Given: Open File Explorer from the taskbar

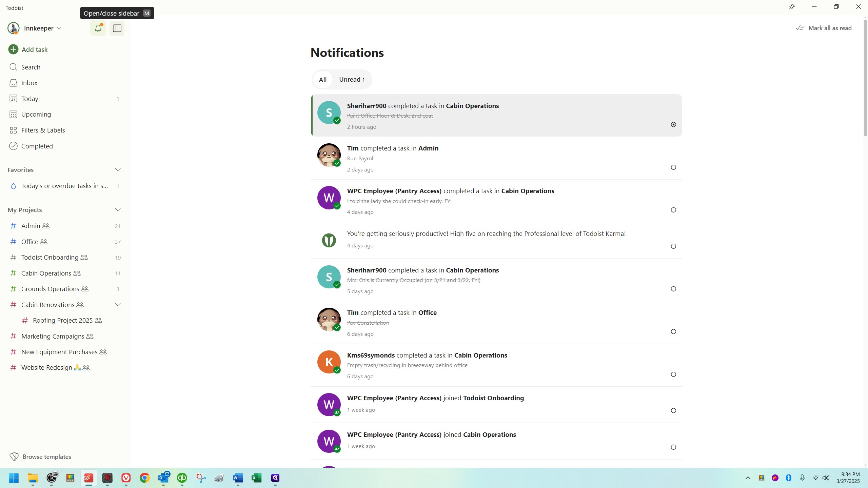Looking at the screenshot, I should pos(33,478).
